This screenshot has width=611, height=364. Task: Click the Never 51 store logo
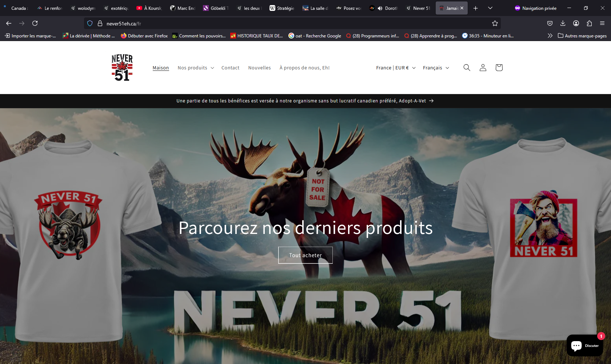[x=122, y=68]
